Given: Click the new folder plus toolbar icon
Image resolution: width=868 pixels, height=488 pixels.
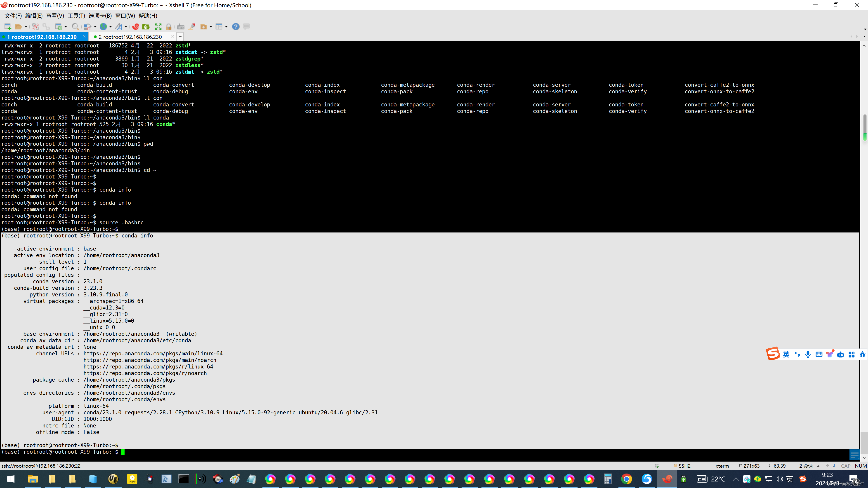Looking at the screenshot, I should [x=204, y=27].
